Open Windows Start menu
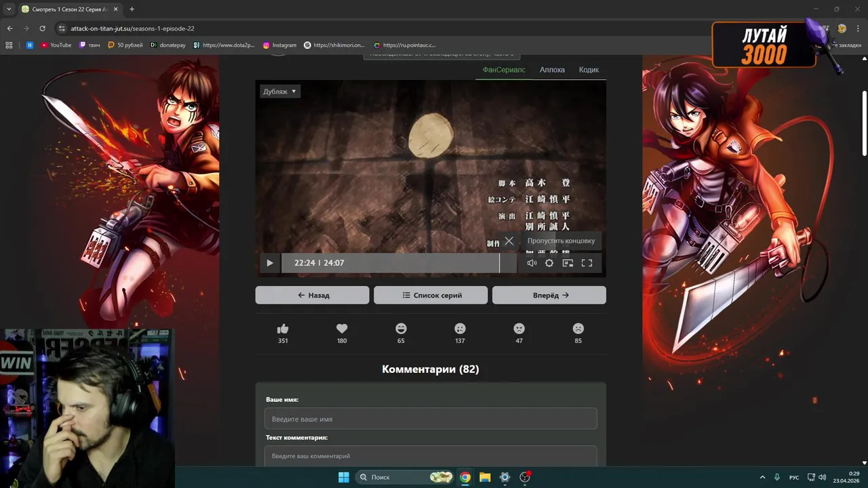 point(344,477)
